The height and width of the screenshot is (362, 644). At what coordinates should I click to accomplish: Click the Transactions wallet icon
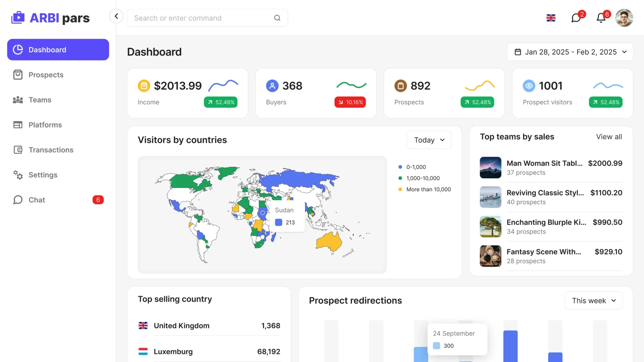[x=18, y=150]
